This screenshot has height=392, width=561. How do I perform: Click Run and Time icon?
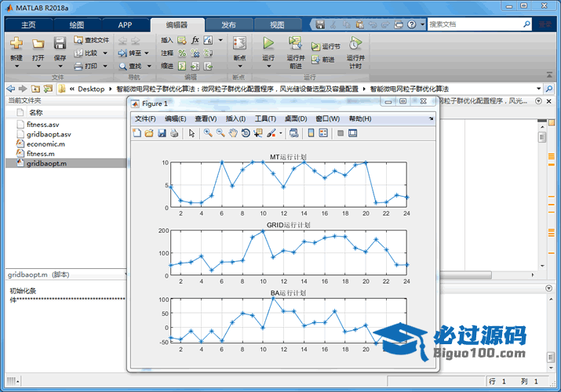point(355,44)
